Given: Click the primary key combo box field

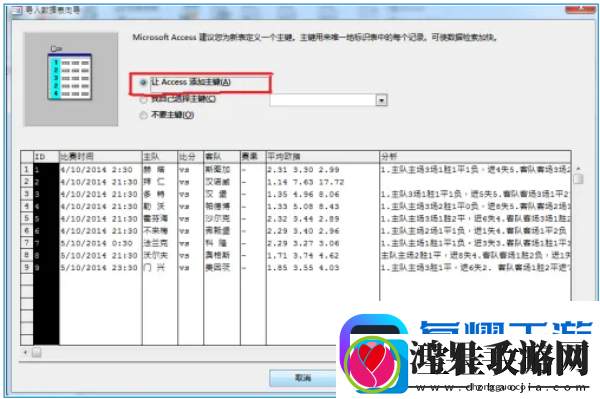Looking at the screenshot, I should click(x=323, y=100).
